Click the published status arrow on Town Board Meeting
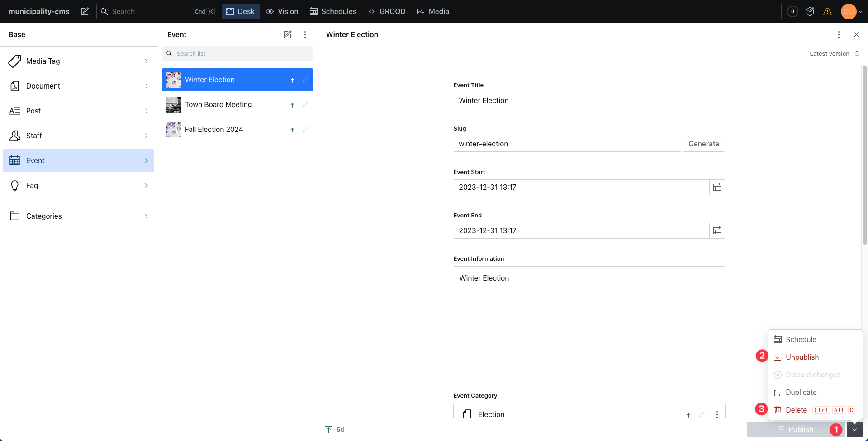The width and height of the screenshot is (868, 441). [292, 104]
